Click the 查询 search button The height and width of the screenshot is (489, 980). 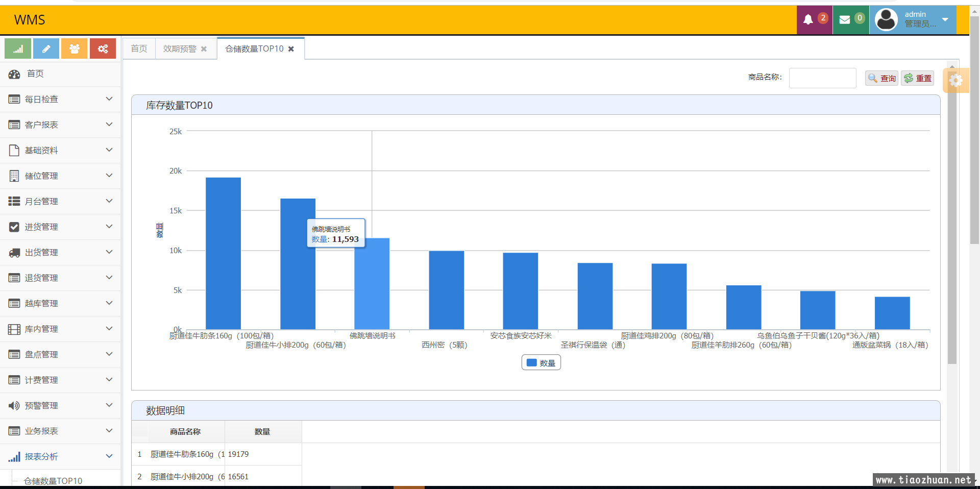coord(881,78)
